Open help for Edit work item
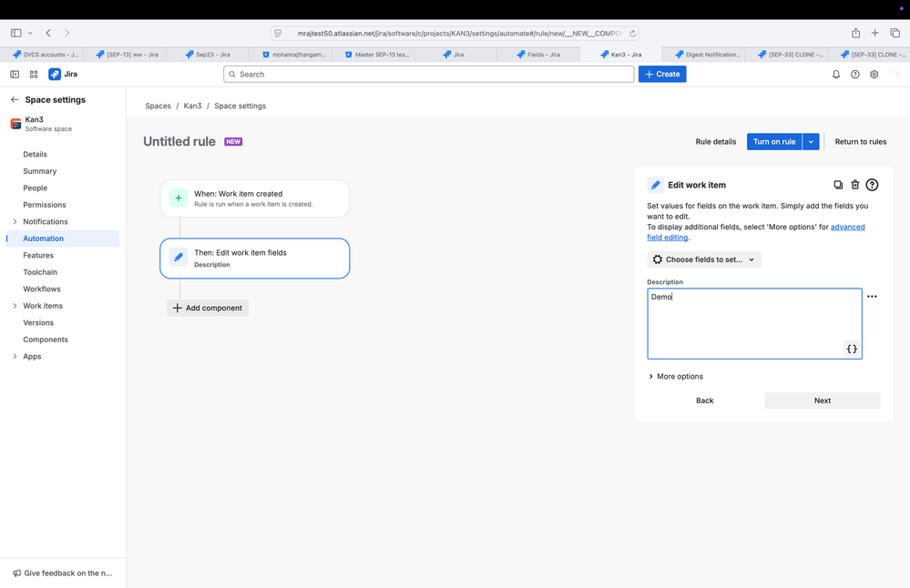This screenshot has width=910, height=588. tap(872, 185)
